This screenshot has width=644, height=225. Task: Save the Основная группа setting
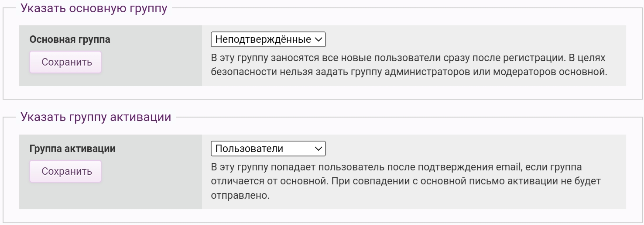[x=65, y=62]
